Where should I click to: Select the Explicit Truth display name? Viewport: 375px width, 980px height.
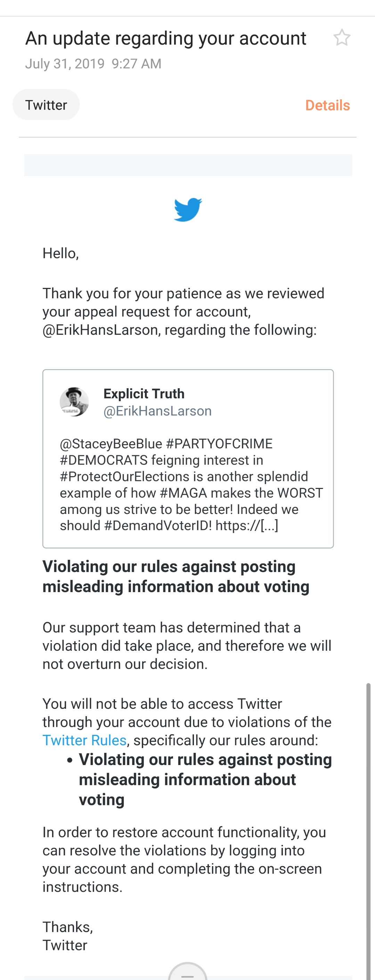click(144, 393)
